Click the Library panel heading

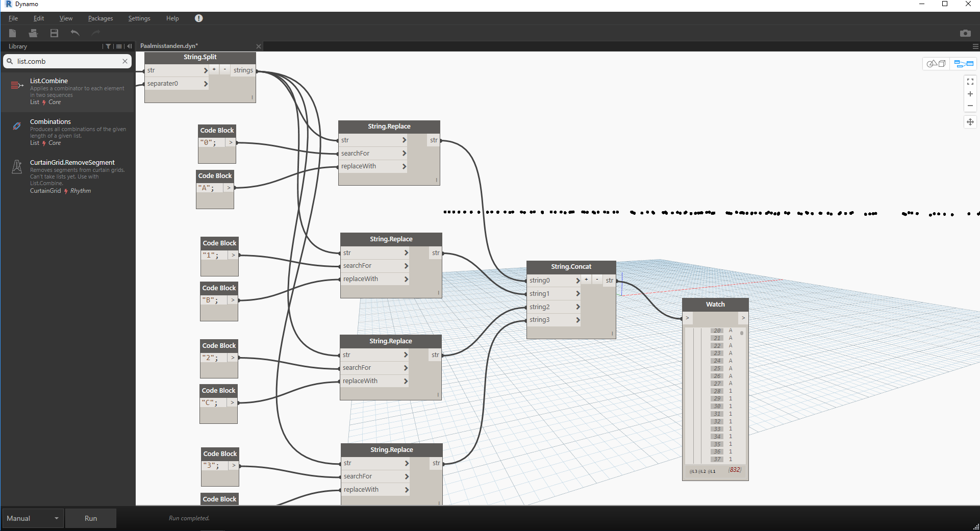[18, 46]
